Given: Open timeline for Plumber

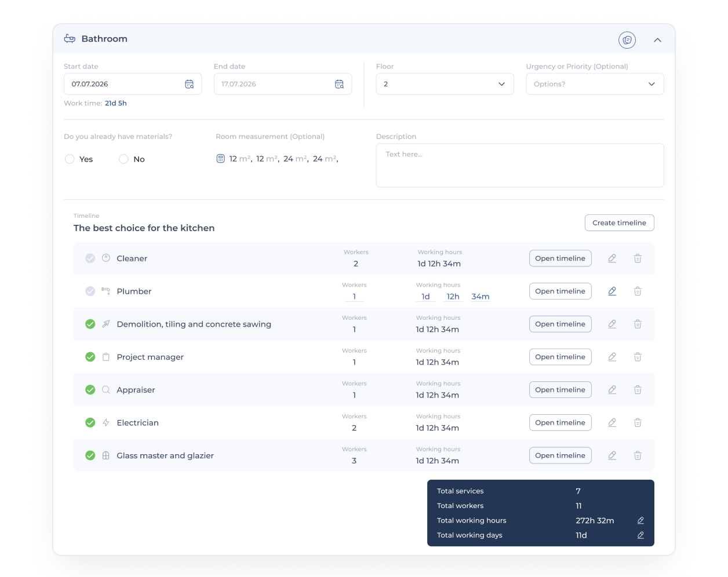Looking at the screenshot, I should pyautogui.click(x=560, y=291).
